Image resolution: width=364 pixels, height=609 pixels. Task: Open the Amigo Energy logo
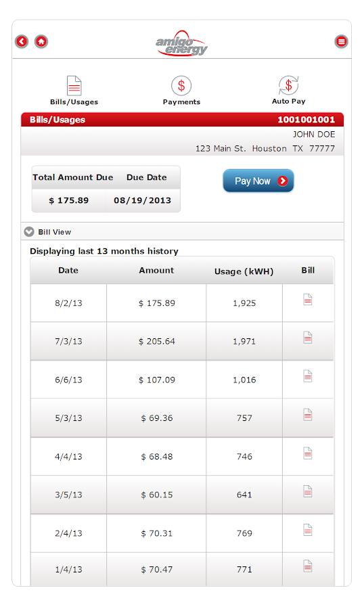pyautogui.click(x=181, y=43)
